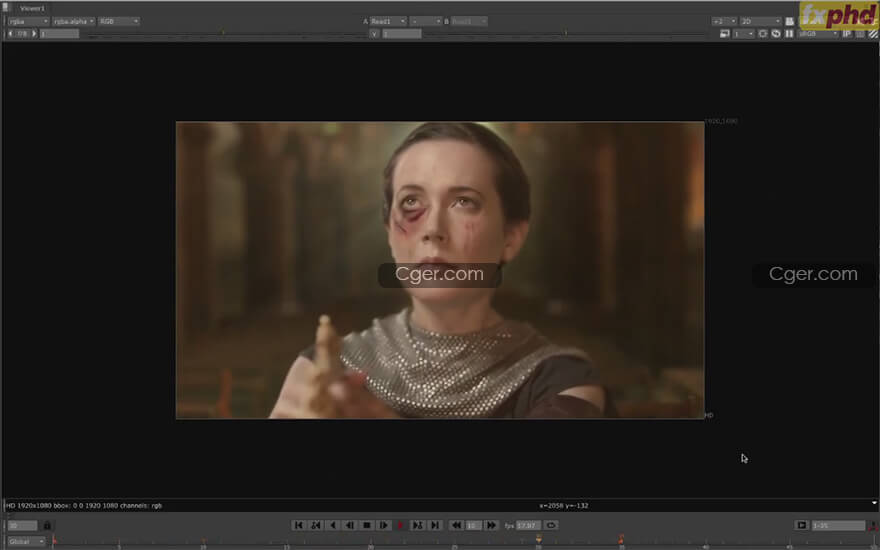Open the 2D/3D view mode dropdown
The image size is (880, 550).
pyautogui.click(x=760, y=21)
